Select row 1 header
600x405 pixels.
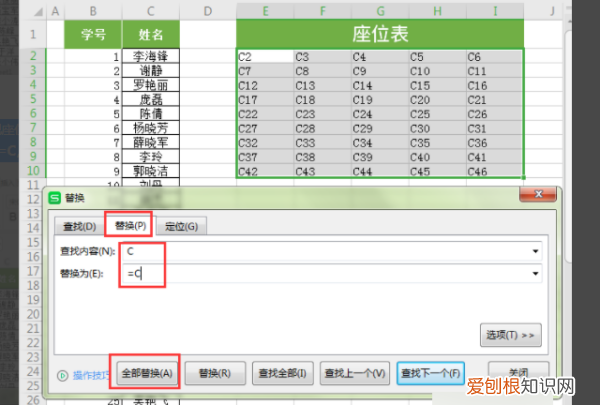(33, 34)
